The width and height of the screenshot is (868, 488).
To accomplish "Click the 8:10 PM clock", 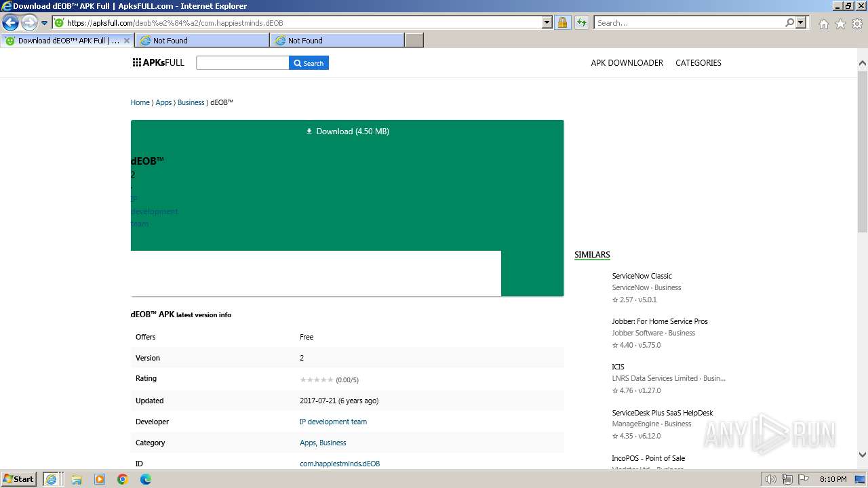I will click(833, 479).
